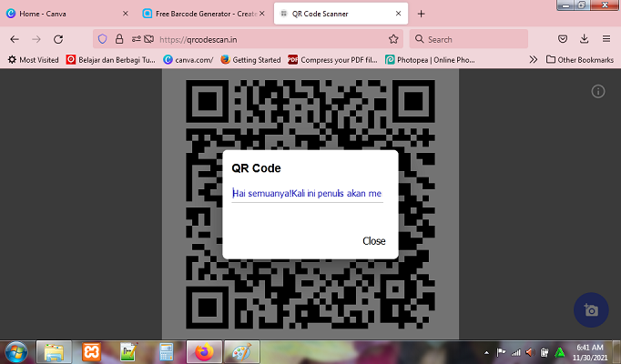621x364 pixels.
Task: Reload the current page
Action: (58, 39)
